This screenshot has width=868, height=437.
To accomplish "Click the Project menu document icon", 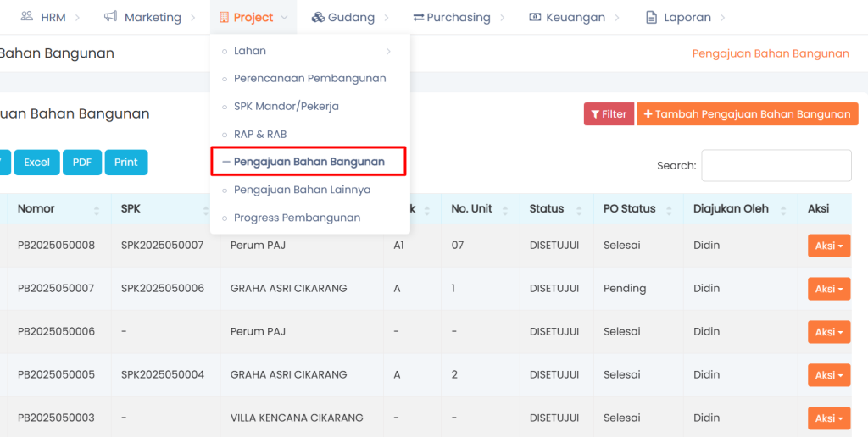I will pyautogui.click(x=224, y=17).
